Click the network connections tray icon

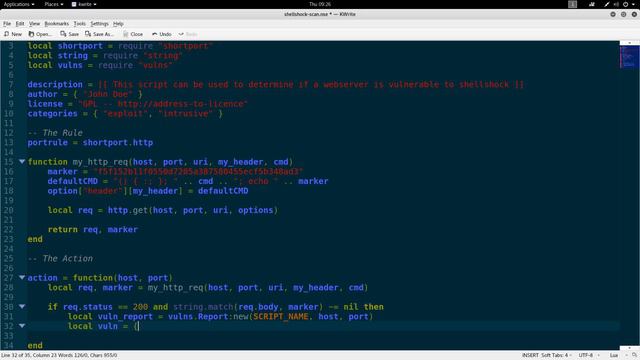pyautogui.click(x=592, y=4)
